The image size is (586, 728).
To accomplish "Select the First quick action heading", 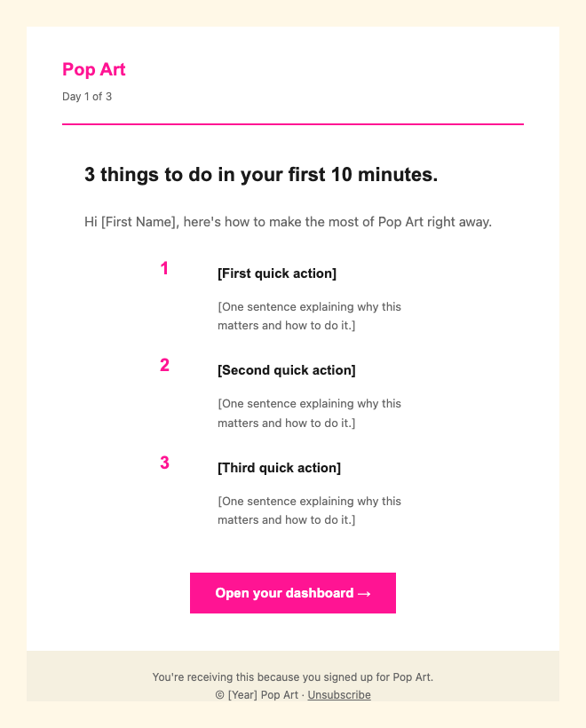I will point(277,273).
